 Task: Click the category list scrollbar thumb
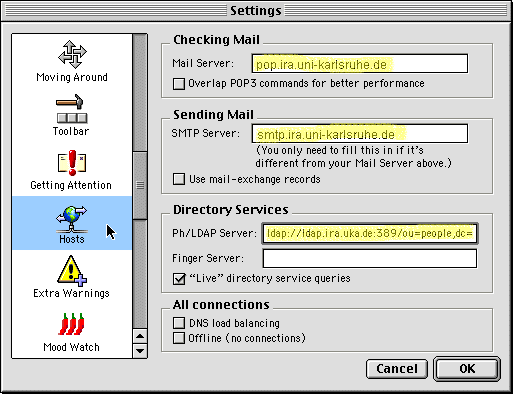click(x=140, y=185)
